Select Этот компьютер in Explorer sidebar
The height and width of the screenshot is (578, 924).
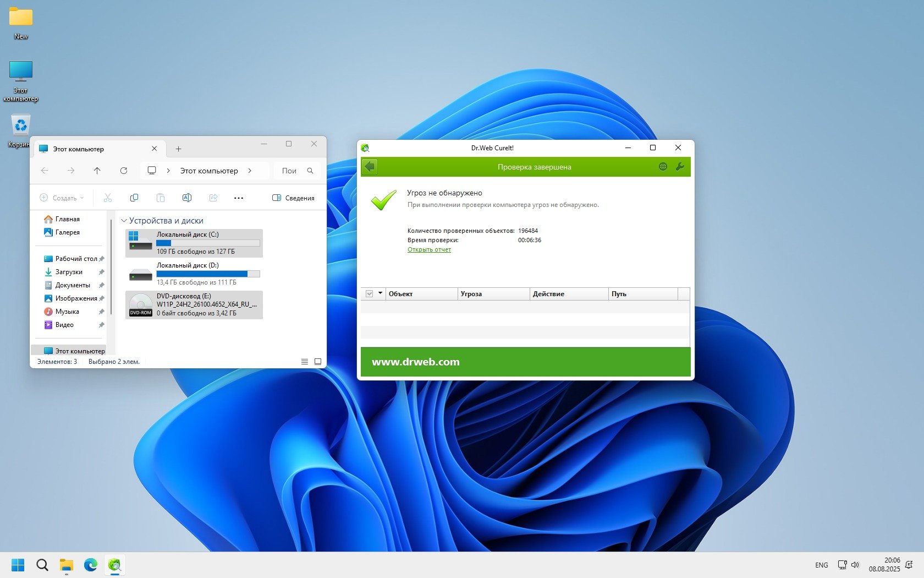(69, 351)
